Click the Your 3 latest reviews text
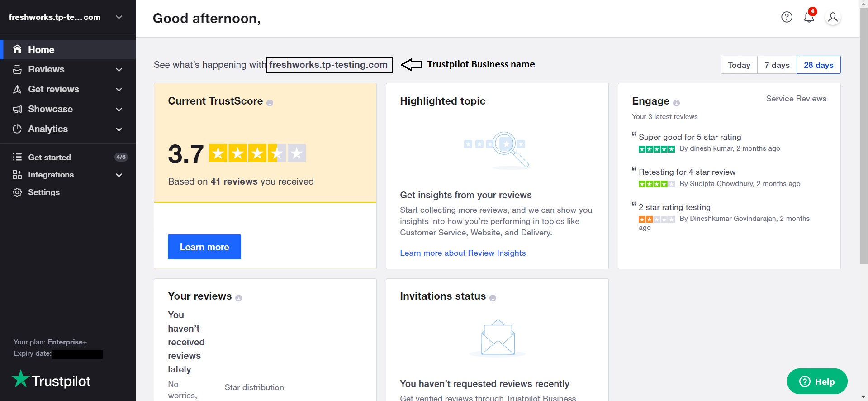This screenshot has width=868, height=401. (664, 117)
